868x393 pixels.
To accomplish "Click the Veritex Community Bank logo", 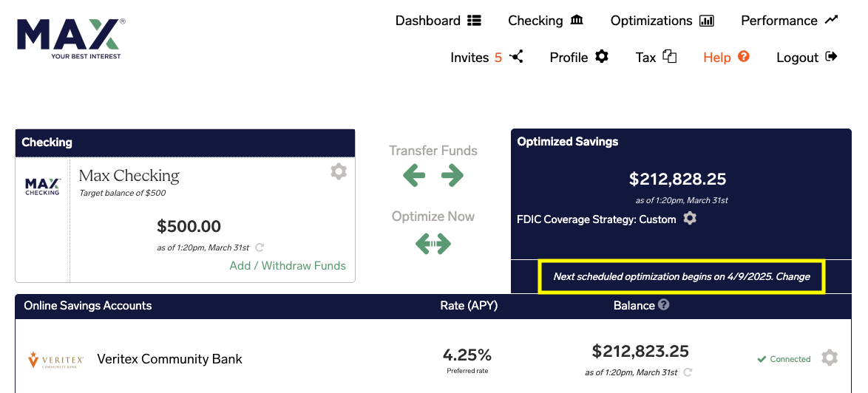I will (x=56, y=359).
